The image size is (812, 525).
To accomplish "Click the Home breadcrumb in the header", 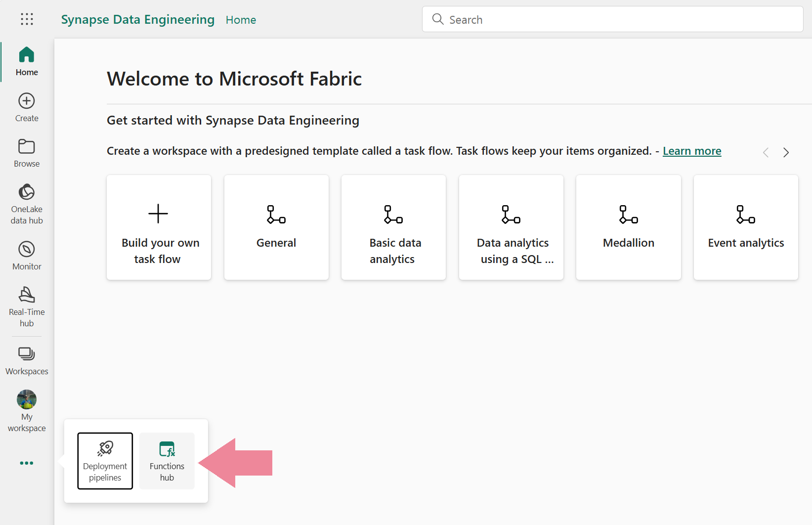I will pos(241,20).
